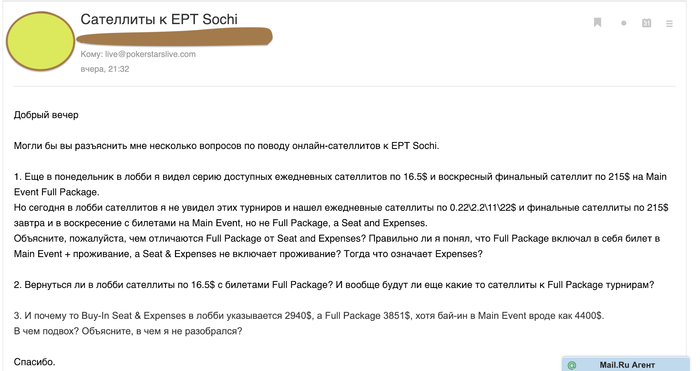Flag the message with the bookmark icon
Viewport: 700px width, 371px height.
(597, 22)
